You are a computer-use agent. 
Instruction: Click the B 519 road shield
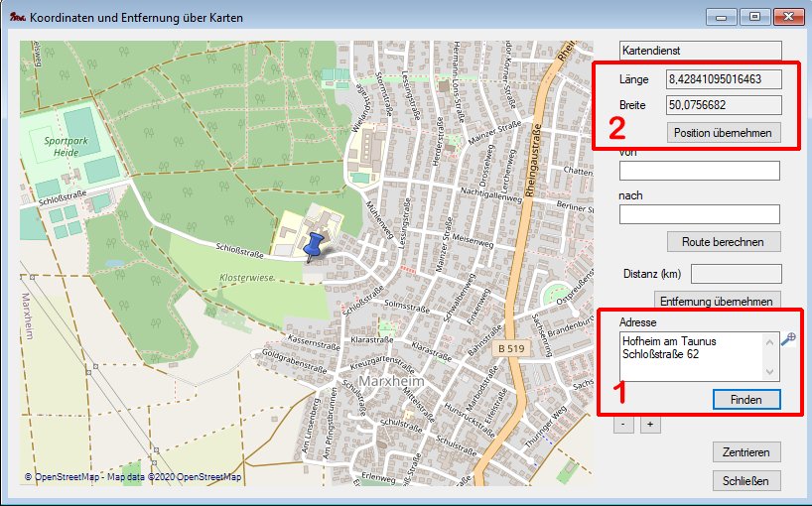click(x=512, y=348)
